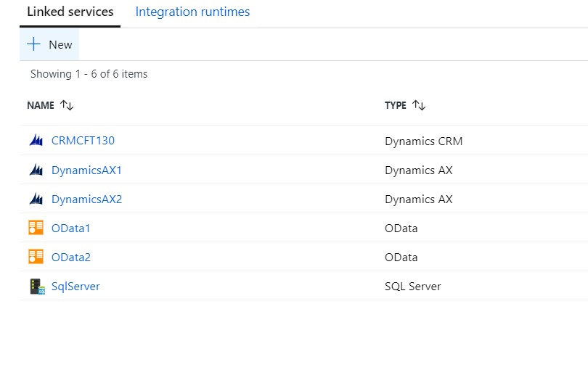Open the OData2 linked service

click(71, 257)
